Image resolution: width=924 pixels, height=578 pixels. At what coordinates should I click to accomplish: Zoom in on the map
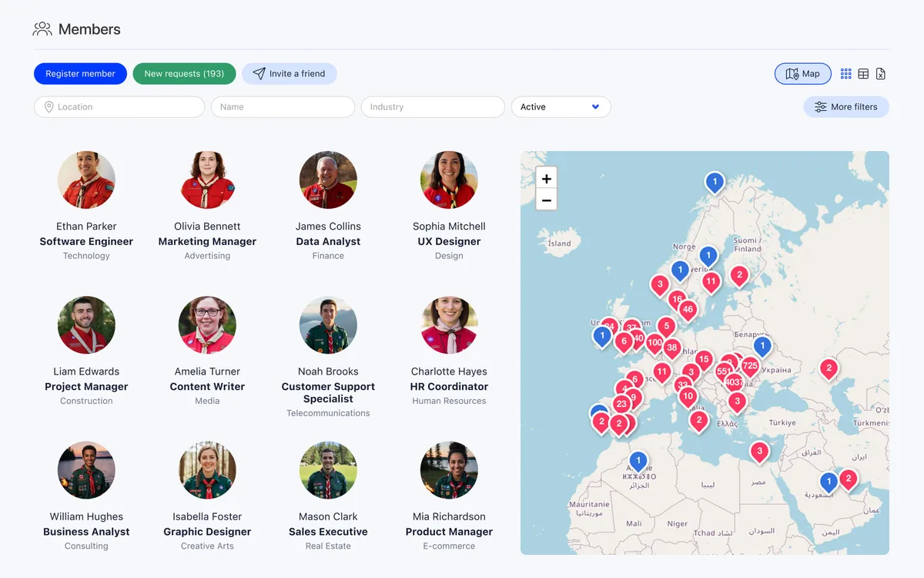[546, 178]
